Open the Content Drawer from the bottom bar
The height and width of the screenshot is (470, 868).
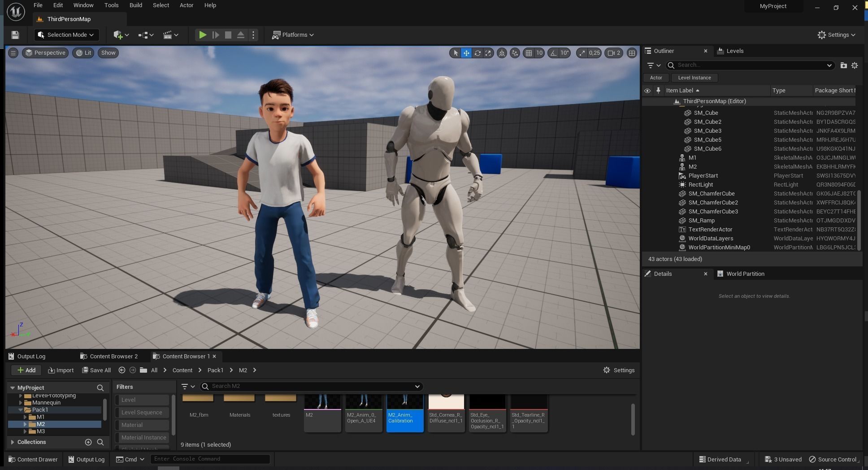[x=33, y=459]
